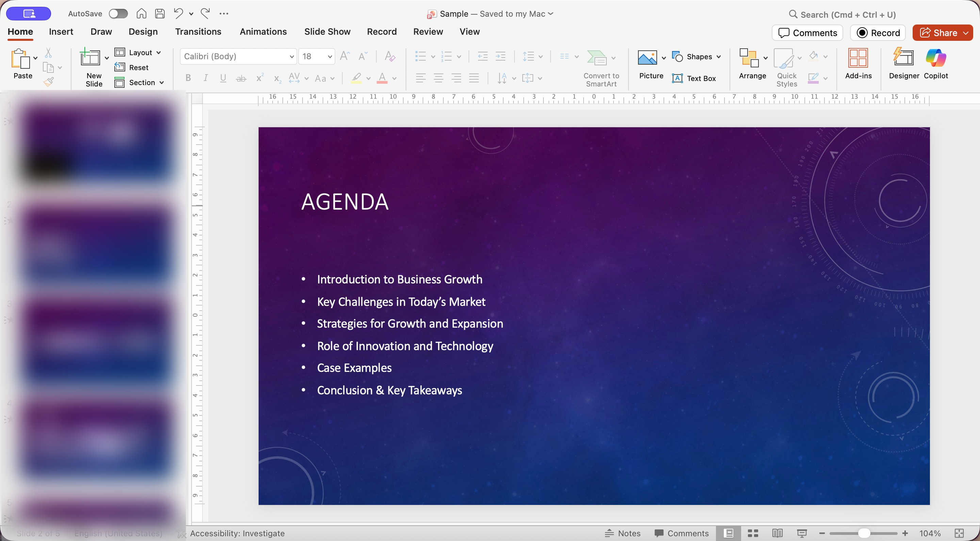Click the Format Painter brush icon
The height and width of the screenshot is (541, 980).
click(x=49, y=82)
